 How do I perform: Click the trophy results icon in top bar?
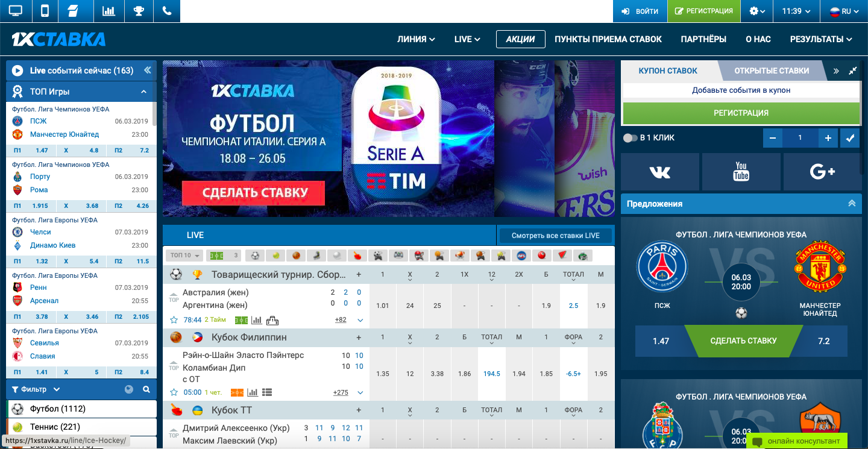point(139,10)
